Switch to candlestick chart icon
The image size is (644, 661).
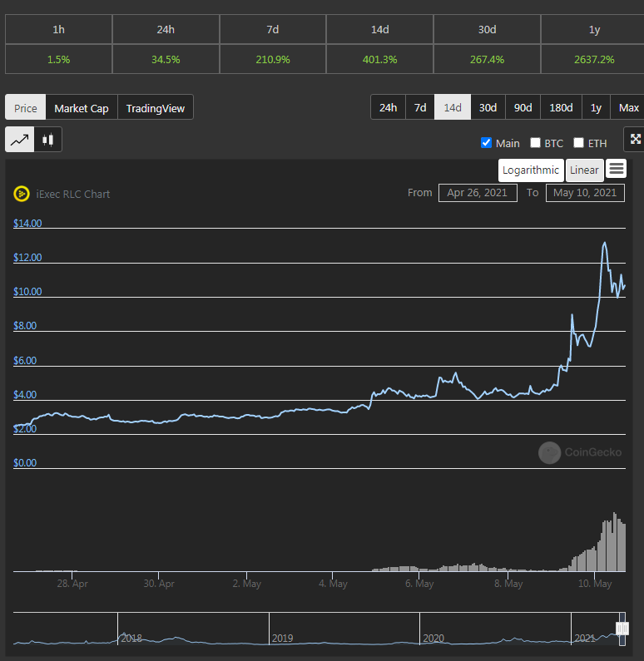(47, 140)
